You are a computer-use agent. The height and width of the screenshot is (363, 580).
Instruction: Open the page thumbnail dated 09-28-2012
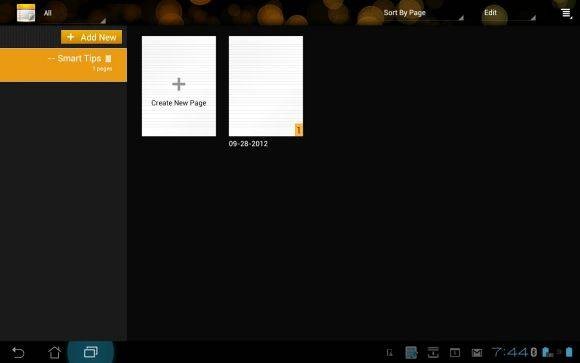click(x=266, y=86)
